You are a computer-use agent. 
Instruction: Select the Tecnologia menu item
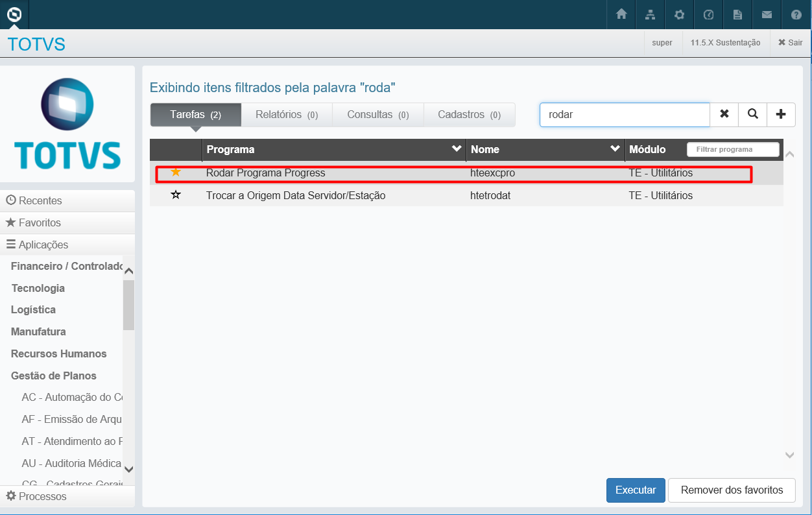38,288
